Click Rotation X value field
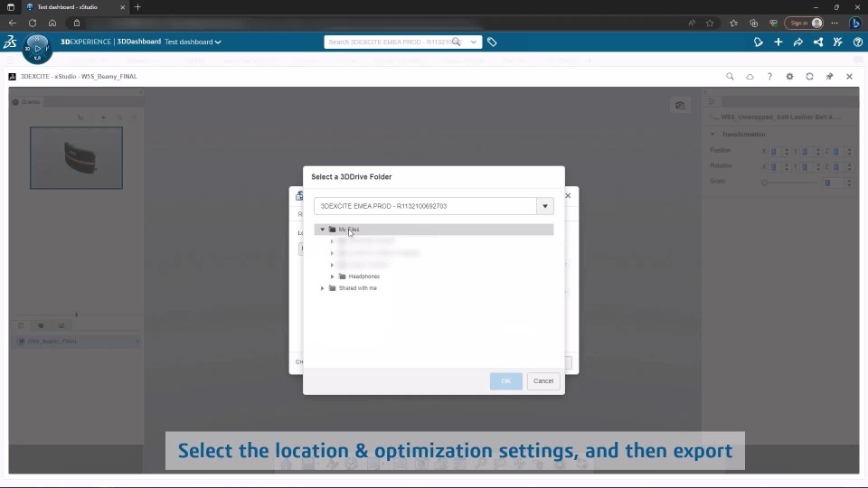The image size is (868, 488). pos(777,166)
